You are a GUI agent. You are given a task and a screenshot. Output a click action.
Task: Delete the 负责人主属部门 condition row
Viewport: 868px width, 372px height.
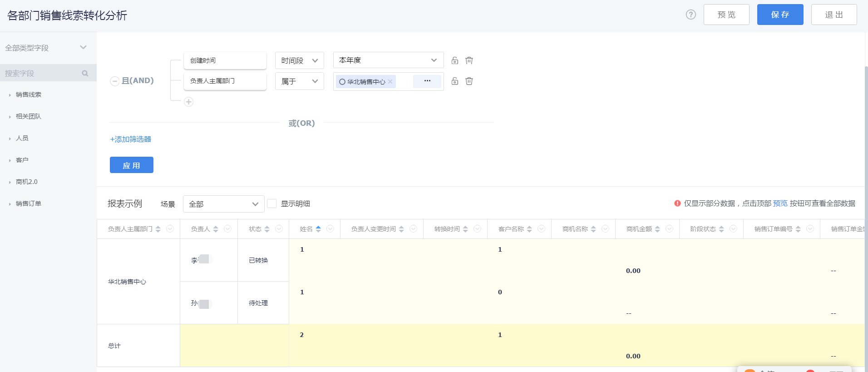coord(469,81)
